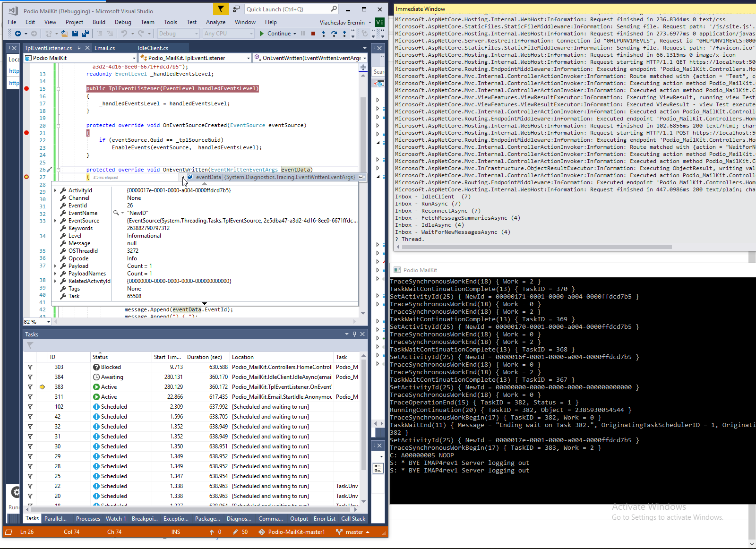
Task: Click the Step Into debug icon
Action: tap(324, 34)
